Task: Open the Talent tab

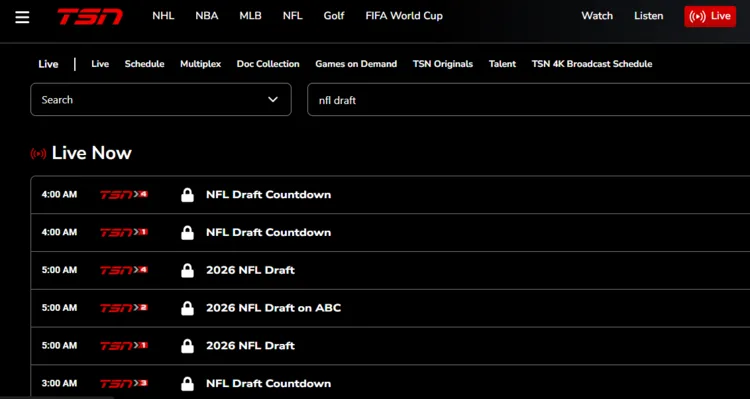Action: click(x=502, y=64)
